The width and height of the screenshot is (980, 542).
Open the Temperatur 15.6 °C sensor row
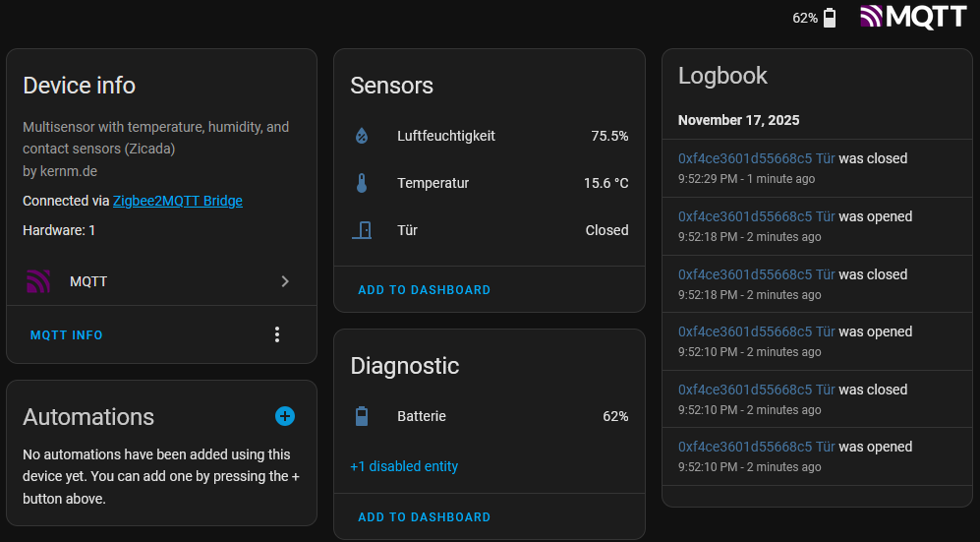click(x=490, y=183)
